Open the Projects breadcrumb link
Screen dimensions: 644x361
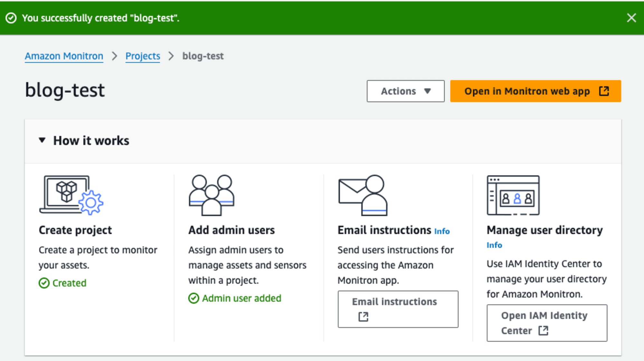pyautogui.click(x=143, y=56)
